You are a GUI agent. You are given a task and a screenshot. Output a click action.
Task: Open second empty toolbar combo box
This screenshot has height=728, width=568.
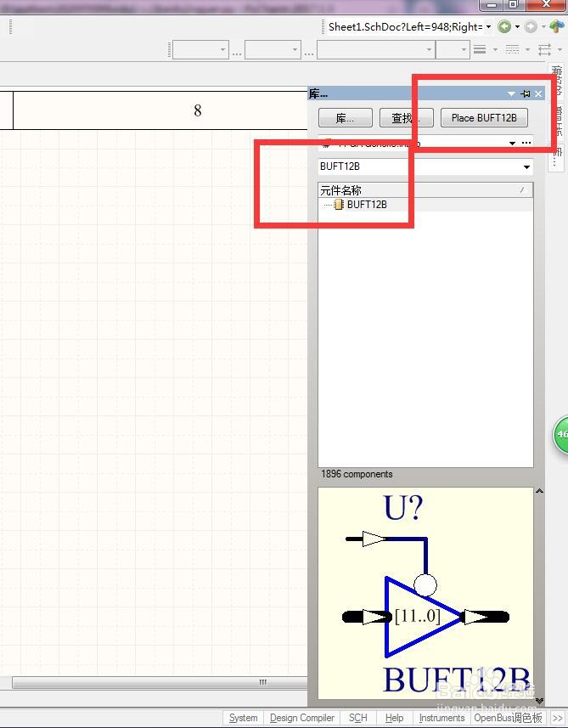(273, 49)
